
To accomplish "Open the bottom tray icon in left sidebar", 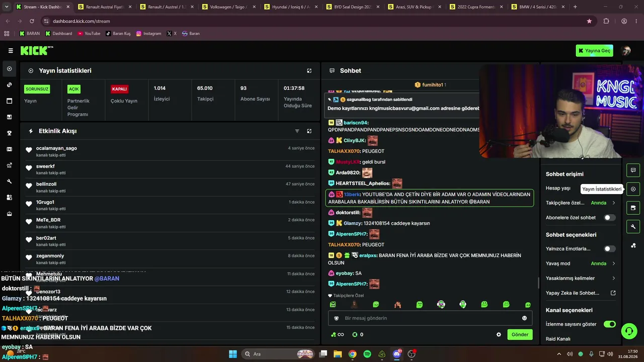I will click(10, 214).
